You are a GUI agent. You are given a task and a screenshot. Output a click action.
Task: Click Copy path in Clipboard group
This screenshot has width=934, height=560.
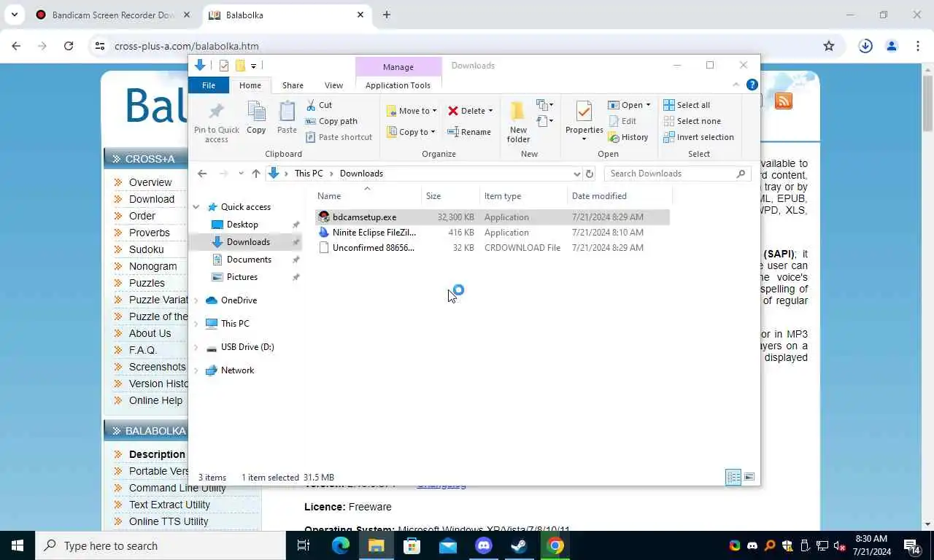tap(331, 121)
